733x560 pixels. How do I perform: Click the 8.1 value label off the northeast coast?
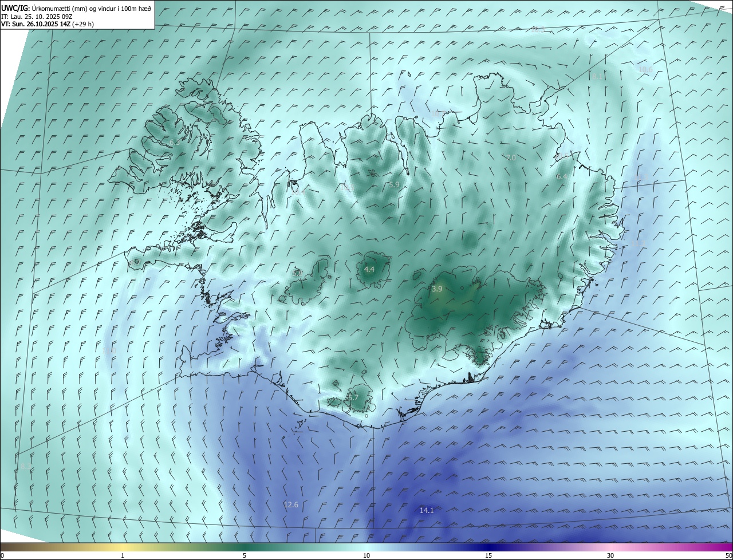click(597, 76)
